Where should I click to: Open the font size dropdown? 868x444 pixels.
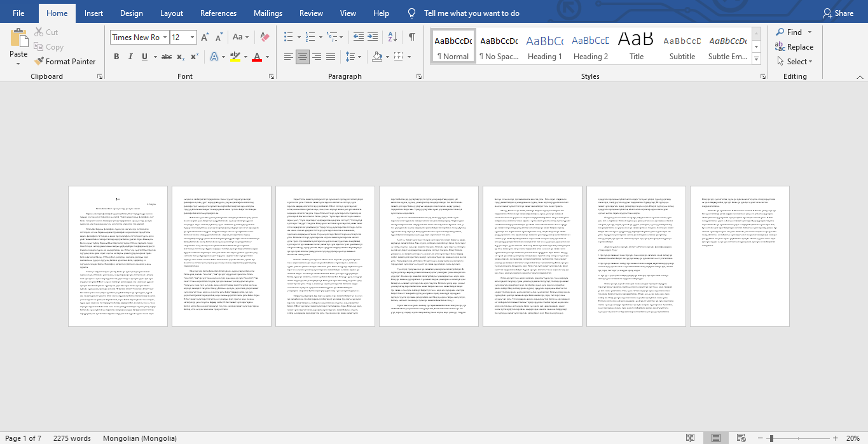point(192,38)
